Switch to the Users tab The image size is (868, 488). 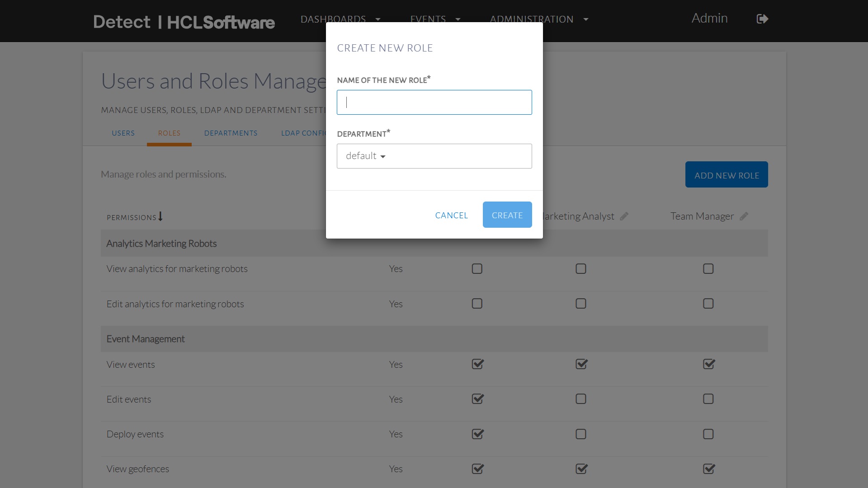123,133
